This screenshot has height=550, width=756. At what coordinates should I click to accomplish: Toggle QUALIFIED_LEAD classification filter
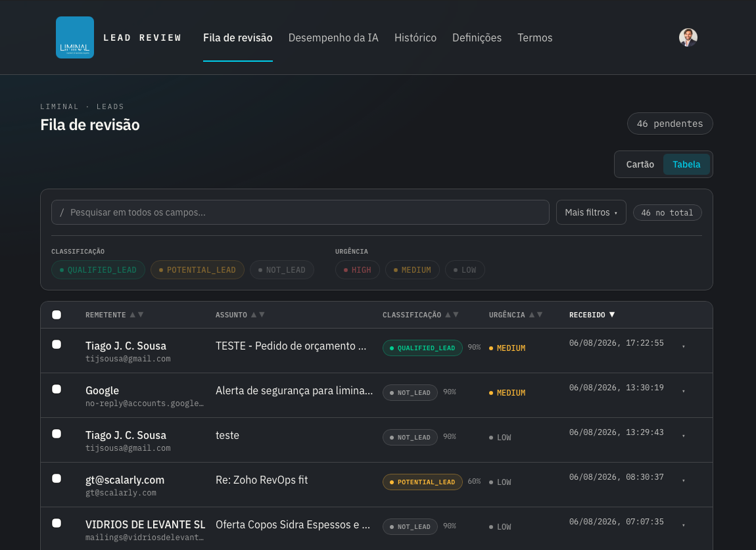pyautogui.click(x=99, y=270)
